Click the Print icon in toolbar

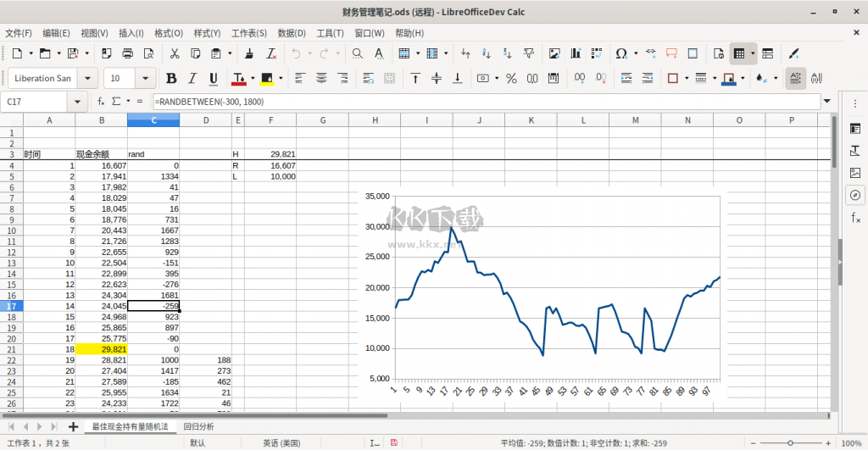pos(128,53)
